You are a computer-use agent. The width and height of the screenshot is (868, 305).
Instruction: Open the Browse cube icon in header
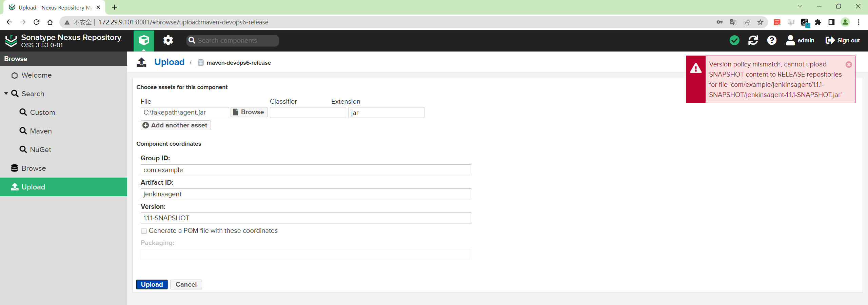coord(144,40)
